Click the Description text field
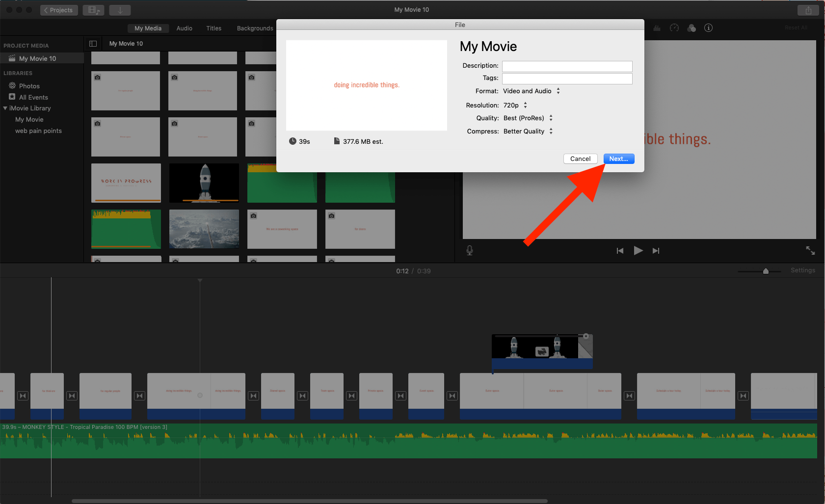The image size is (825, 504). pos(567,66)
